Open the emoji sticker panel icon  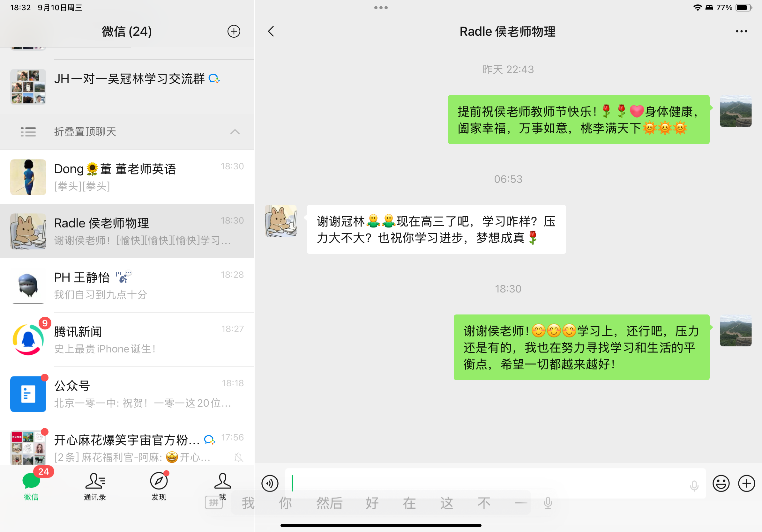point(721,483)
